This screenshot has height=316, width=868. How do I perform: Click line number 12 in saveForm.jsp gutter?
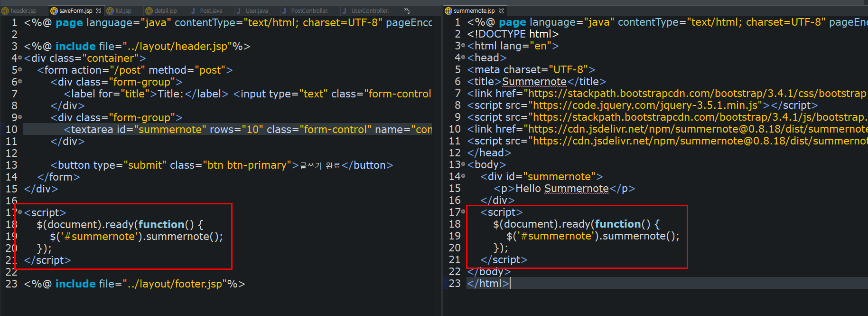[x=11, y=153]
